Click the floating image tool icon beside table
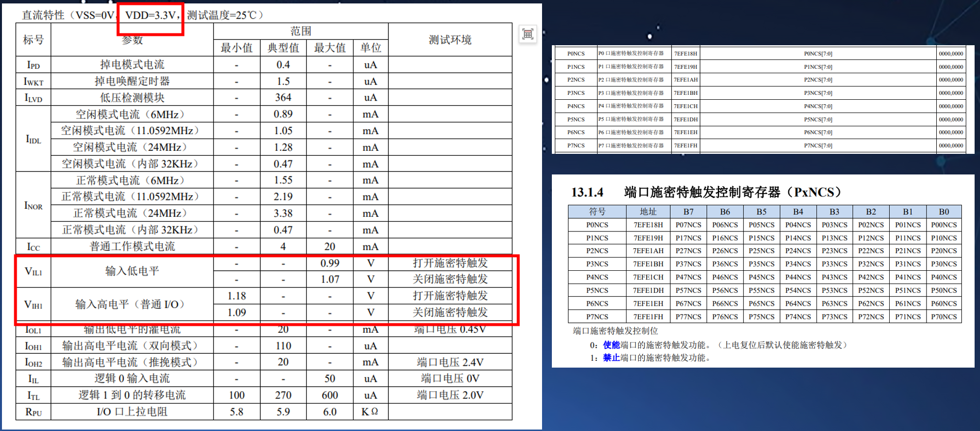980x431 pixels. click(528, 34)
